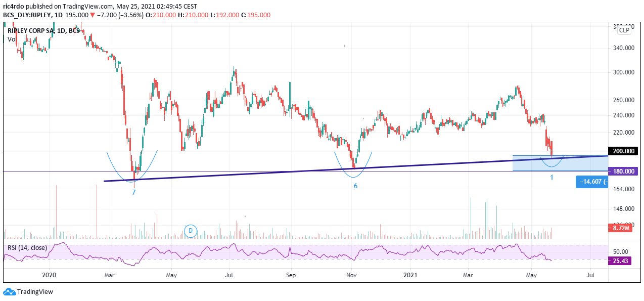Screen dimensions: 644x301
Task: Click the 50.00 RSI axis label
Action: pyautogui.click(x=621, y=251)
